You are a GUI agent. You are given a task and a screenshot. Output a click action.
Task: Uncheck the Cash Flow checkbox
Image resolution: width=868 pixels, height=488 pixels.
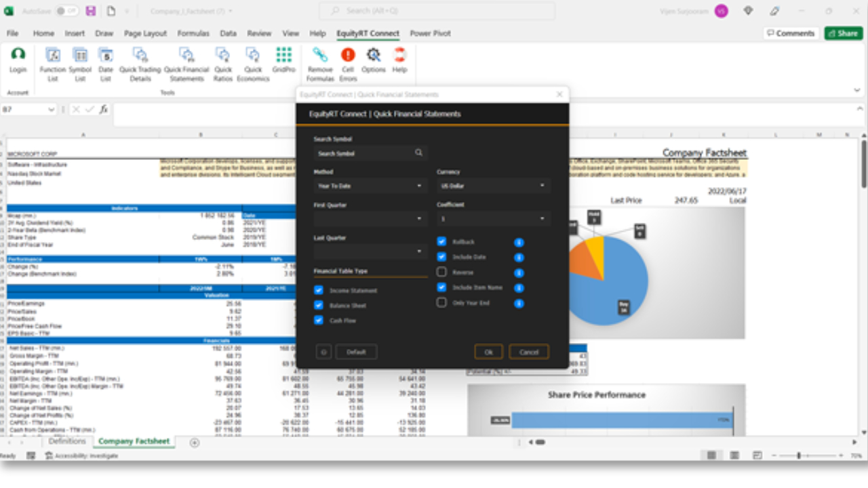coord(319,320)
